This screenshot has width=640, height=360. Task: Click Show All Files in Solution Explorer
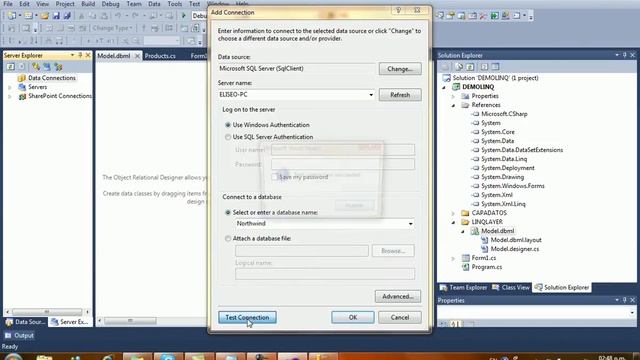[459, 67]
